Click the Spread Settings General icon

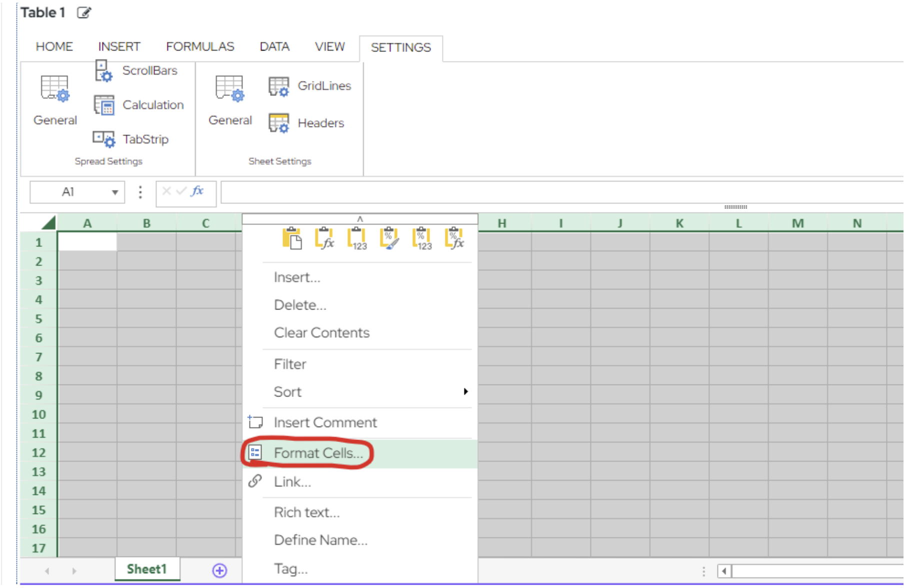coord(55,90)
